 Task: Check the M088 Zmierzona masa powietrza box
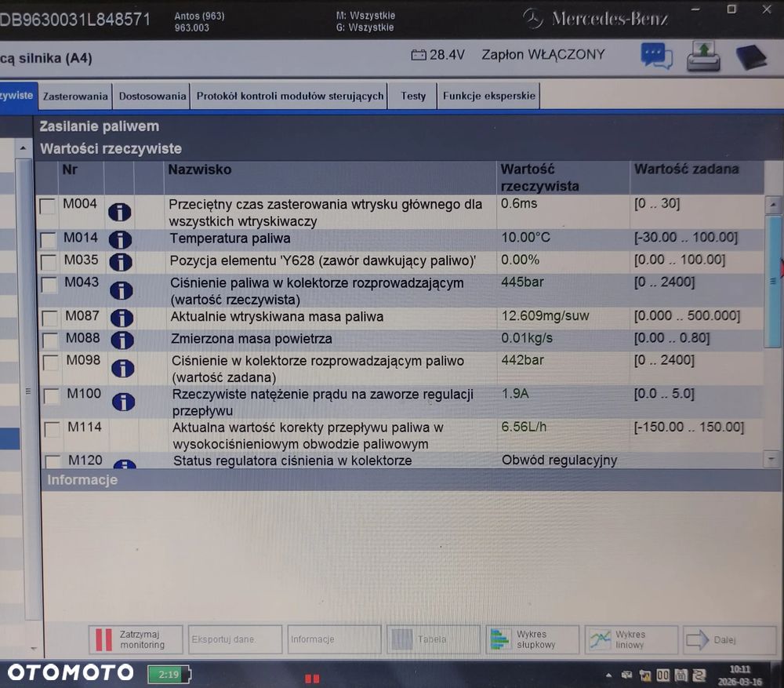[50, 340]
